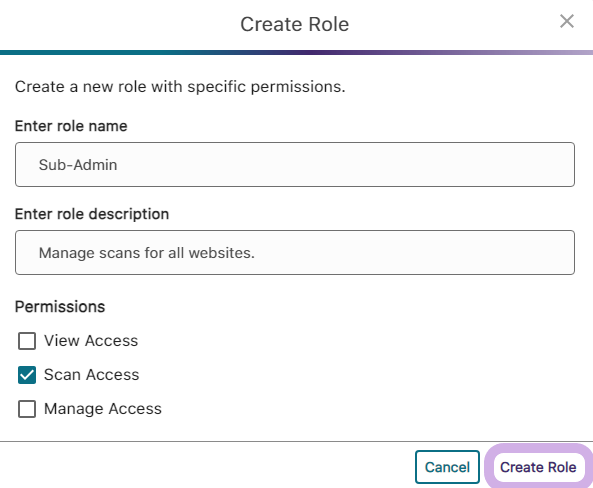Screen dimensions: 593x488
Task: Select the 'View Access' label text
Action: point(91,341)
